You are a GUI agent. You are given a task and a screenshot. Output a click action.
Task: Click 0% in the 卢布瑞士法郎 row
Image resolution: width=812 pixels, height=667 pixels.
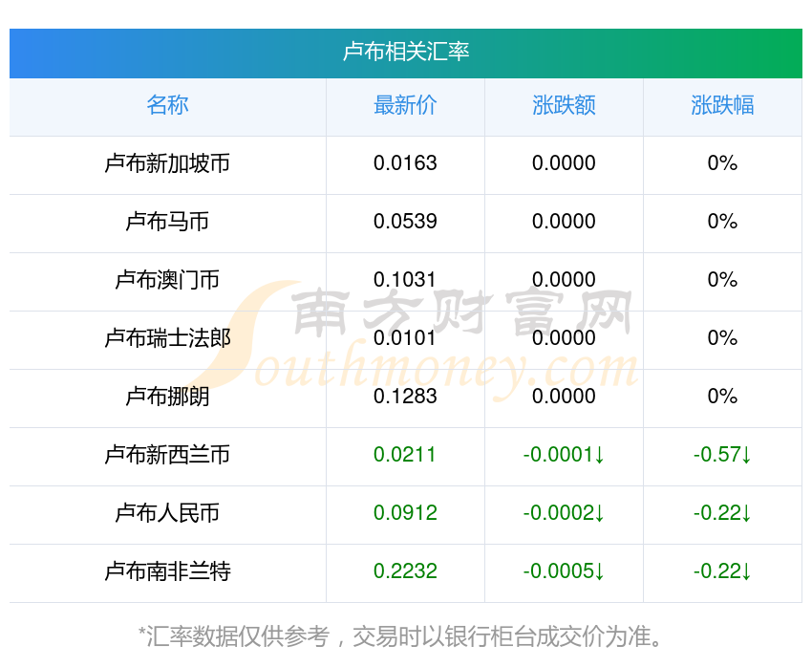[x=722, y=338]
